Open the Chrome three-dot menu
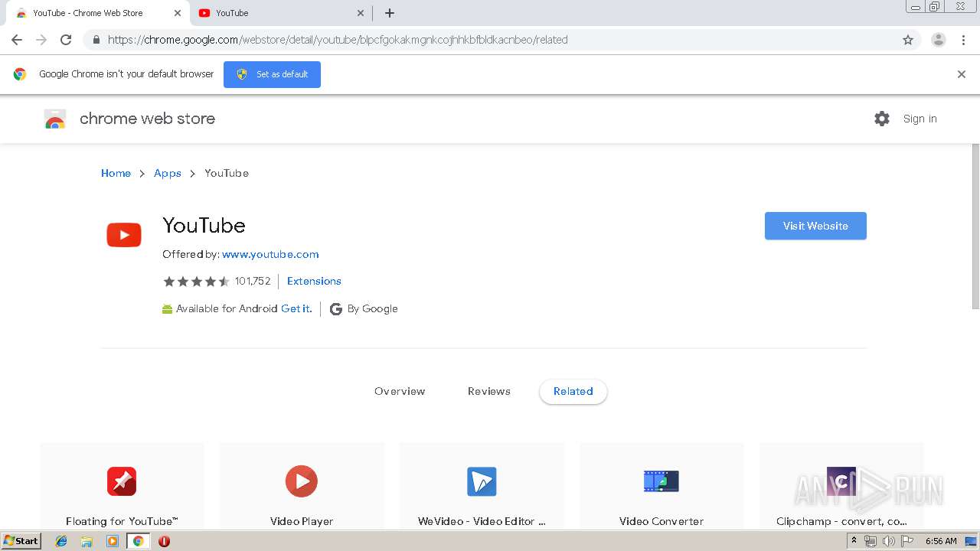 pyautogui.click(x=963, y=40)
